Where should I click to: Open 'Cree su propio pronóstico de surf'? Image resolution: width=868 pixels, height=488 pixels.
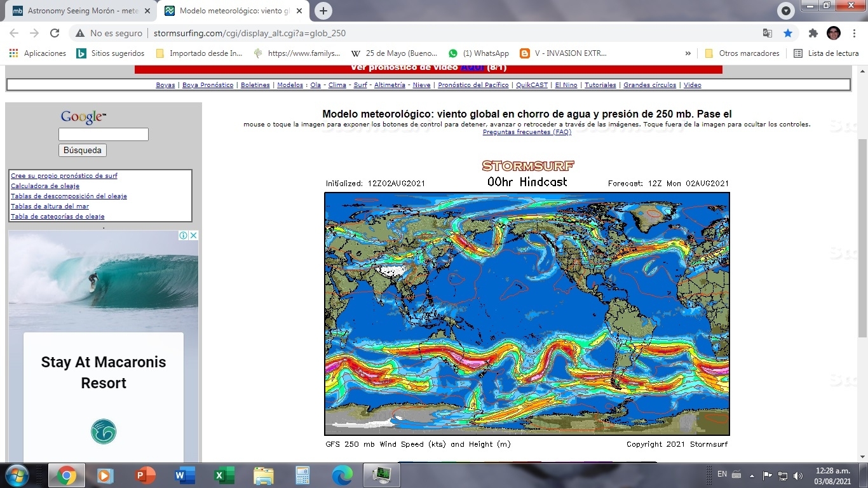(64, 175)
